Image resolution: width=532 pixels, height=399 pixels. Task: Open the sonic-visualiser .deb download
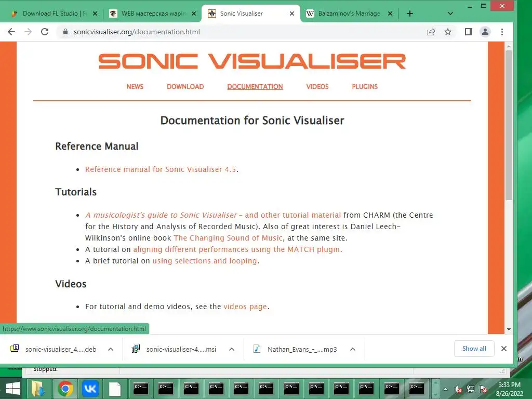54,349
